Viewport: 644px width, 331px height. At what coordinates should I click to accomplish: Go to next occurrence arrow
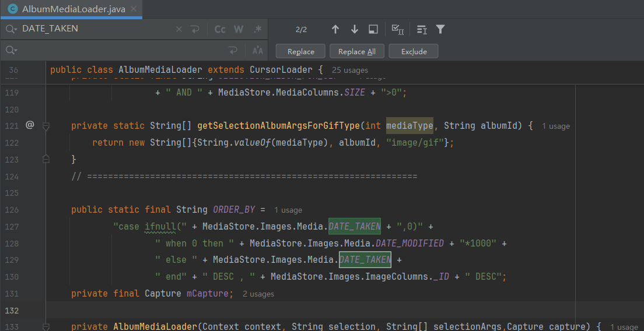pos(355,29)
